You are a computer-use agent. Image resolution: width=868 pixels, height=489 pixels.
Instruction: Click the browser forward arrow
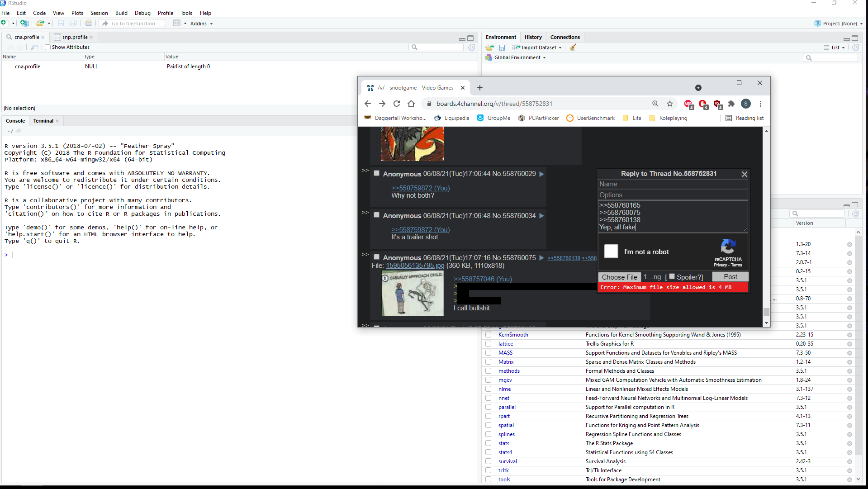pyautogui.click(x=382, y=104)
